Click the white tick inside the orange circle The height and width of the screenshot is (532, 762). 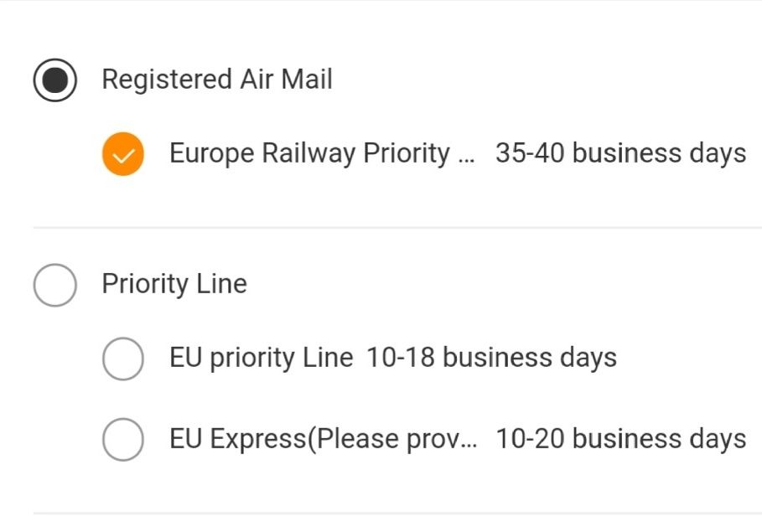(x=122, y=155)
